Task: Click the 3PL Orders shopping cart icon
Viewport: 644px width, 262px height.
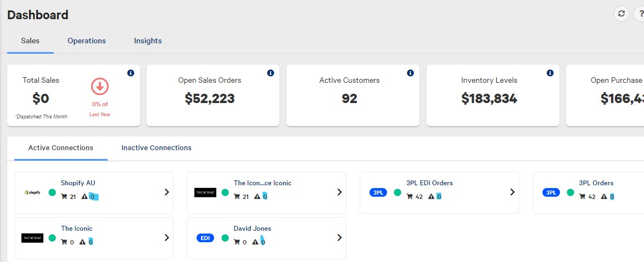Action: pyautogui.click(x=582, y=197)
